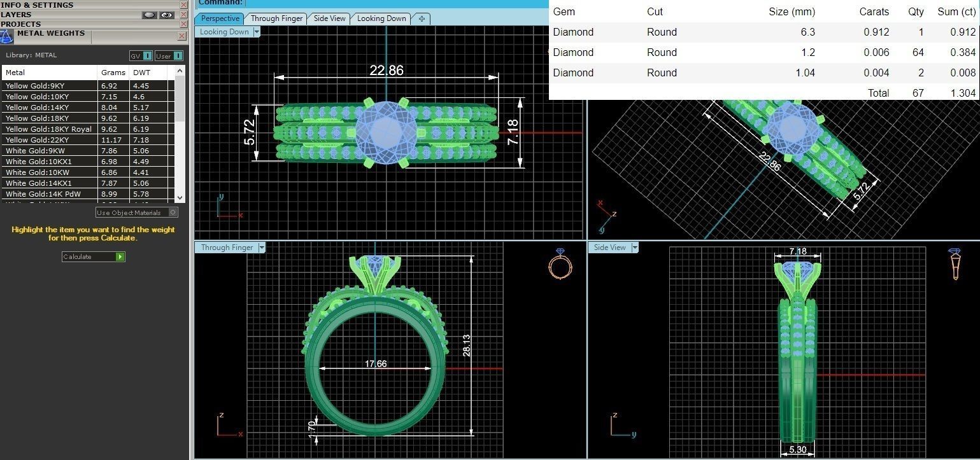Click the Metal Weights cone icon
Viewport: 980px width, 460px height.
click(6, 36)
